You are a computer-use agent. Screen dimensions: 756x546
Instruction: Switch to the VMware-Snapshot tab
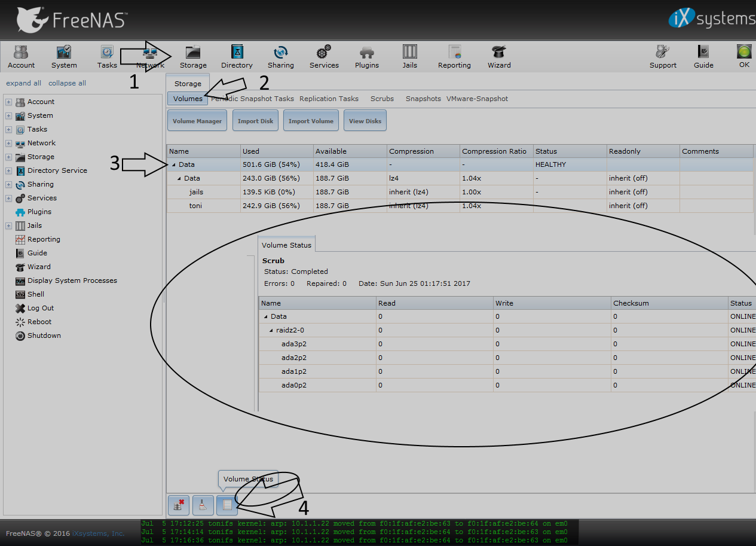coord(477,99)
